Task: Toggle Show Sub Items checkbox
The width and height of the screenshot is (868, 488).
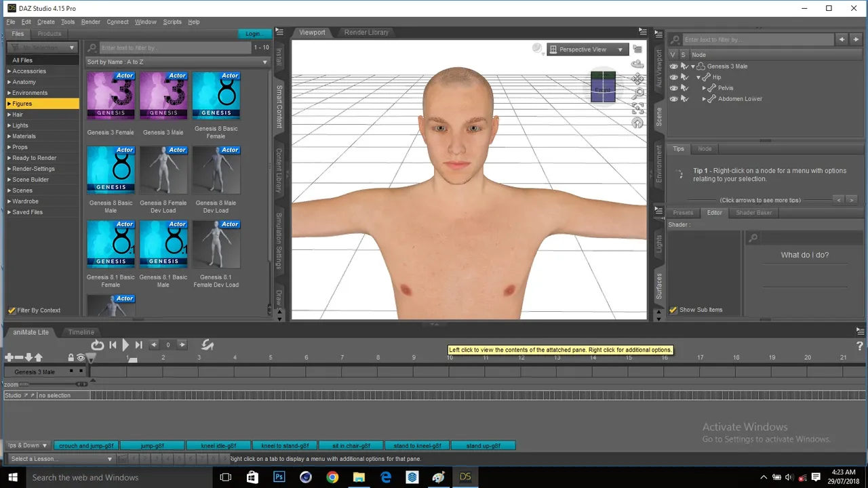Action: coord(673,310)
